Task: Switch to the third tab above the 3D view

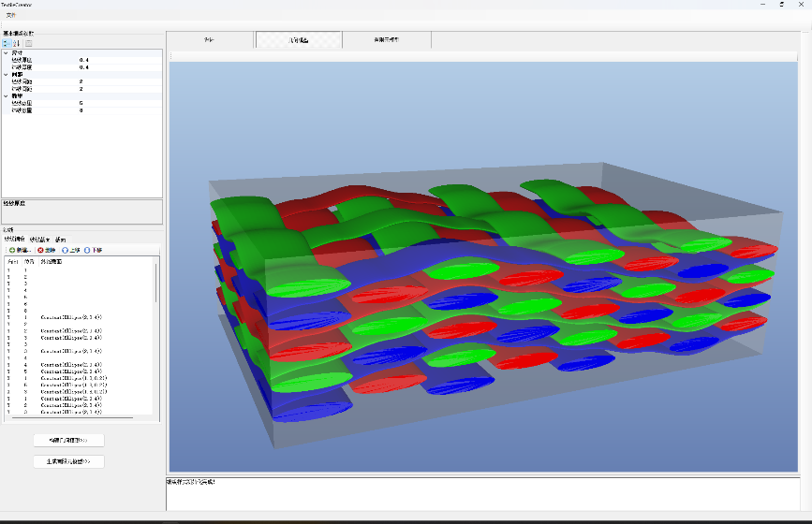Action: pos(386,40)
